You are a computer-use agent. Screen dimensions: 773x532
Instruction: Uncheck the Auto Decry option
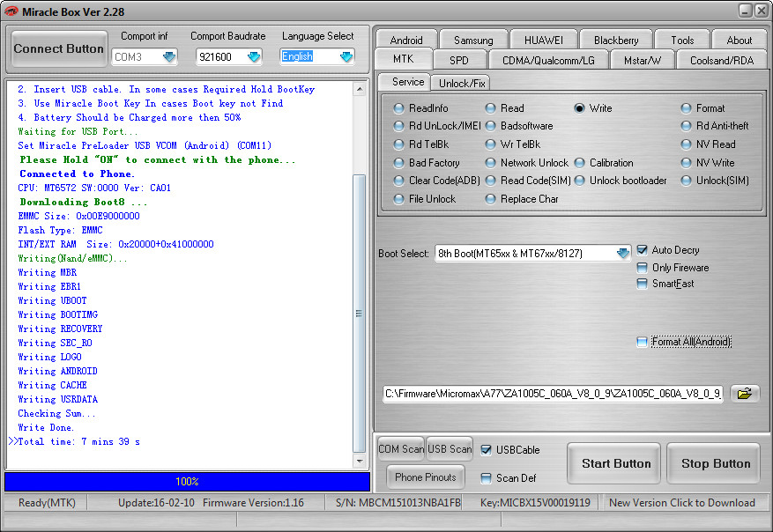642,250
